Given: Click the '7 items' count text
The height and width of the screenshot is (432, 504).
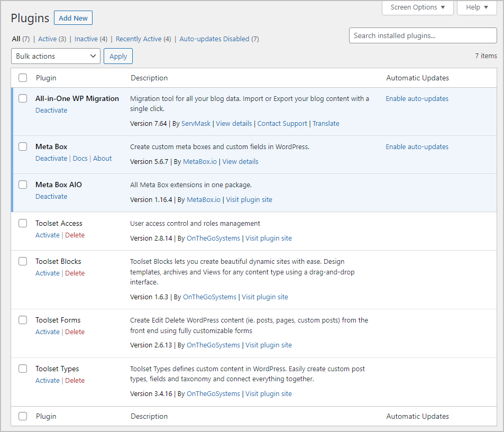Looking at the screenshot, I should (486, 56).
